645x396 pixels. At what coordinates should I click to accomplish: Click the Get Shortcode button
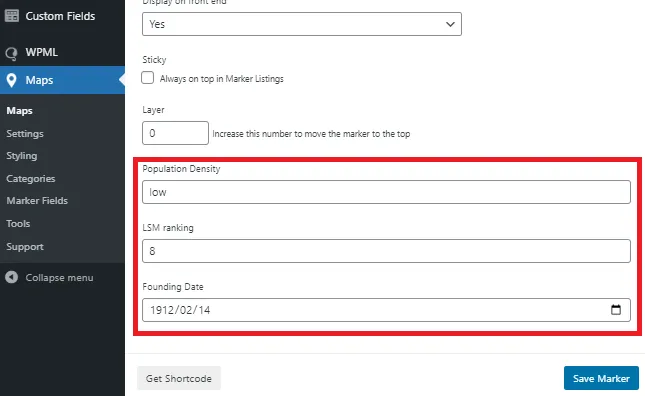(x=179, y=378)
